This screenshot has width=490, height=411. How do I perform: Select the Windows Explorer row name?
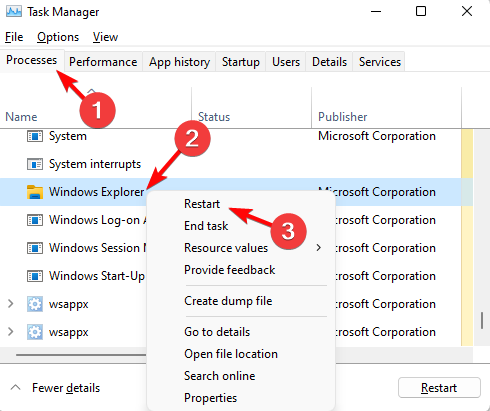coord(97,192)
